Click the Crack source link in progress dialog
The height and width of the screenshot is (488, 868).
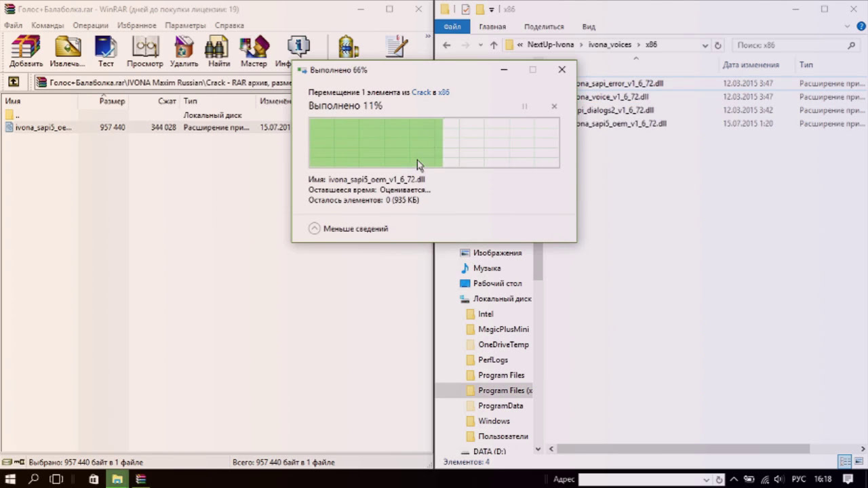pos(421,92)
